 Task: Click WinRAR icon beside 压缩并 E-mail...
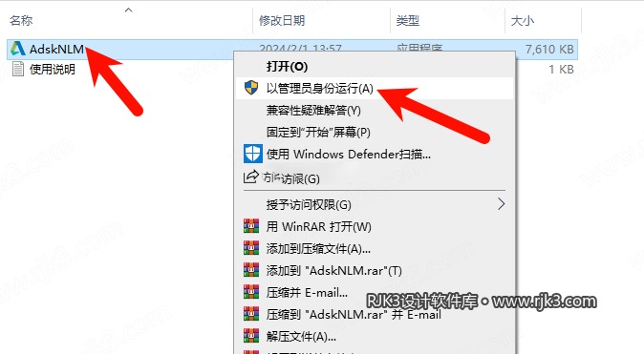(251, 292)
